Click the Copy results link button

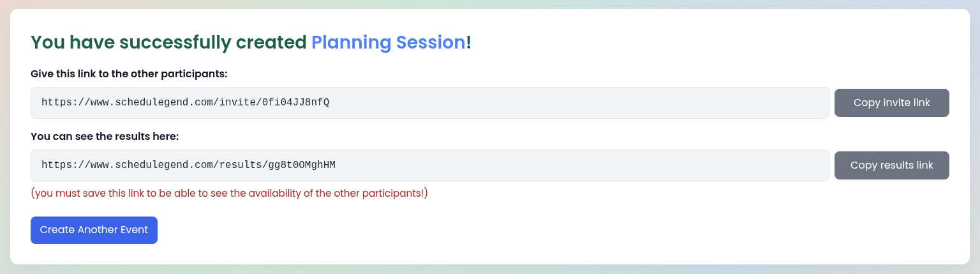pyautogui.click(x=891, y=165)
